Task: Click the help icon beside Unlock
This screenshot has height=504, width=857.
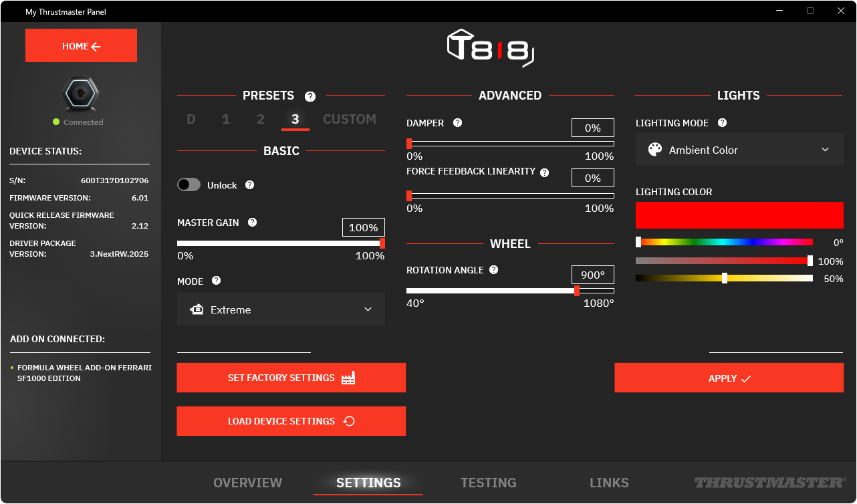Action: coord(249,185)
